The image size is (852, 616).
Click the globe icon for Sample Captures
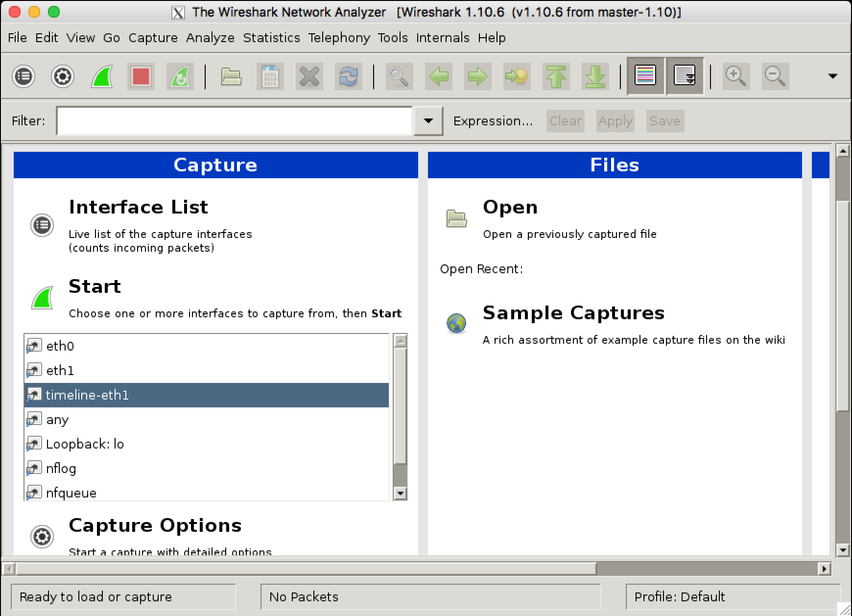point(456,323)
